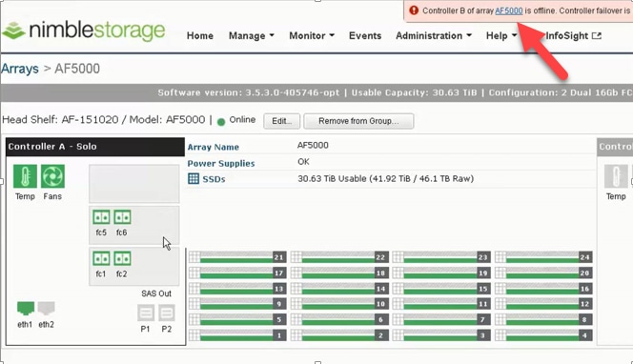This screenshot has width=633, height=364.
Task: Select SSD drive slot 15
Action: 441,289
